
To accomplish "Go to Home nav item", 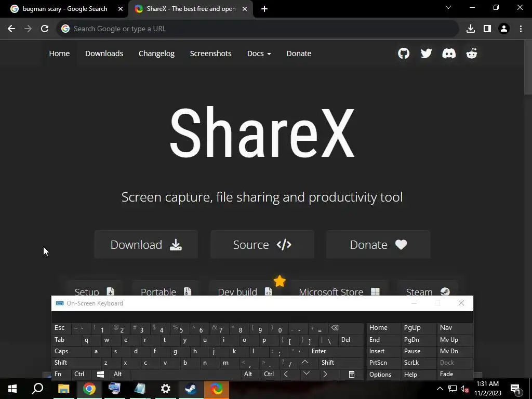I will [x=59, y=54].
